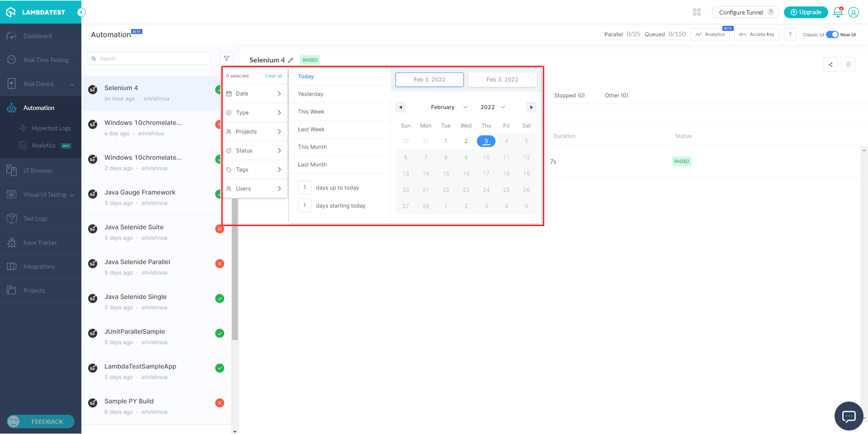Select the Last Week date preset
This screenshot has height=434, width=868.
340,129
